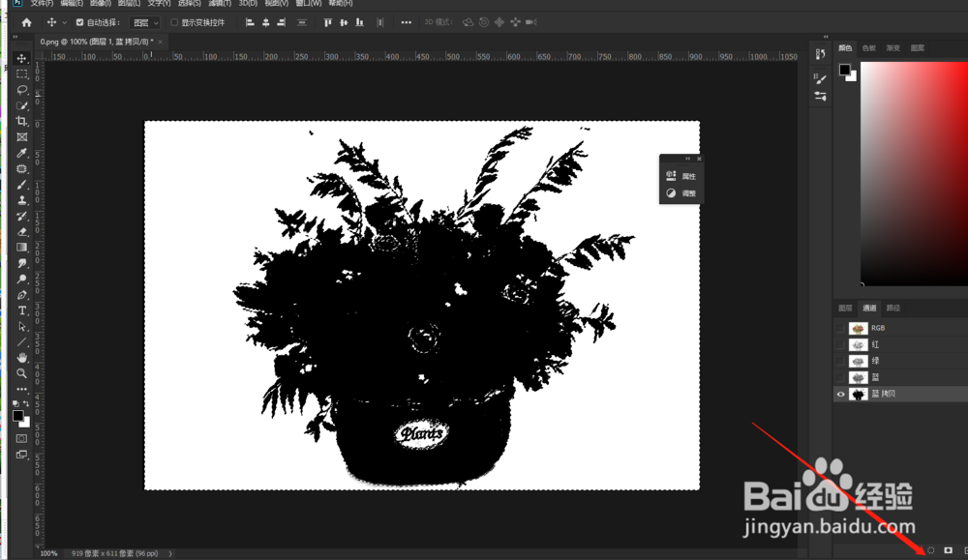Uncheck the 自动选择 checkbox
968x560 pixels.
[79, 23]
